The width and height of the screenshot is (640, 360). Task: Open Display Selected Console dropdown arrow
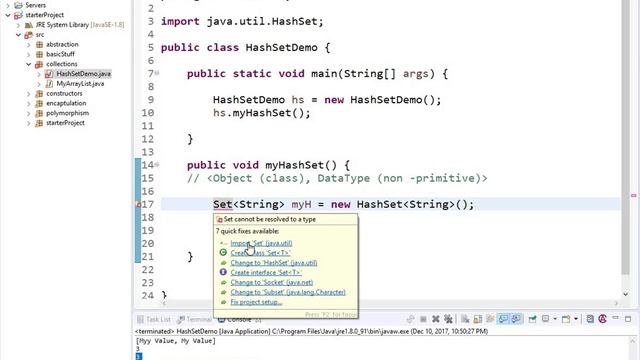click(555, 319)
